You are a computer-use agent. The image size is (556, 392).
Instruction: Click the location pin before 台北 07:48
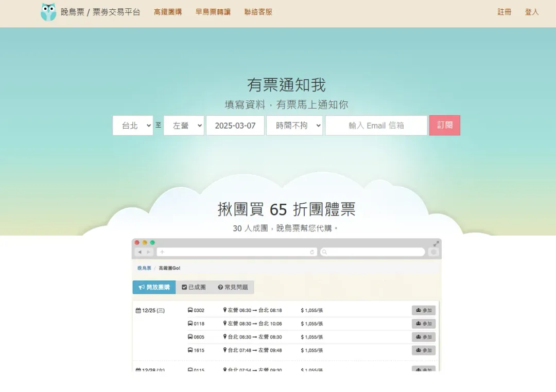click(x=225, y=350)
